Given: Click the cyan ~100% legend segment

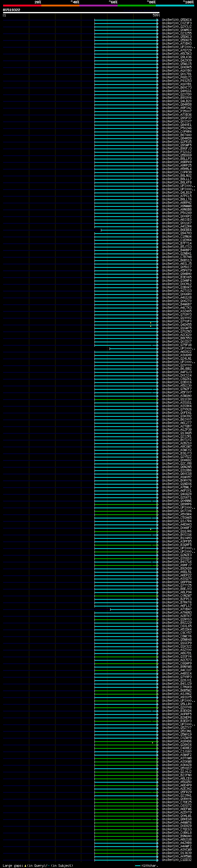Looking at the screenshot, I should pos(175,6).
